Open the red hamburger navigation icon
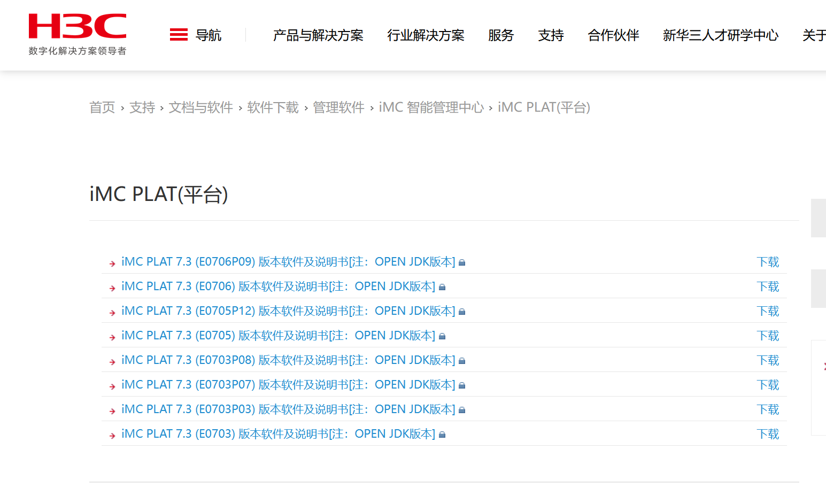 [x=179, y=35]
